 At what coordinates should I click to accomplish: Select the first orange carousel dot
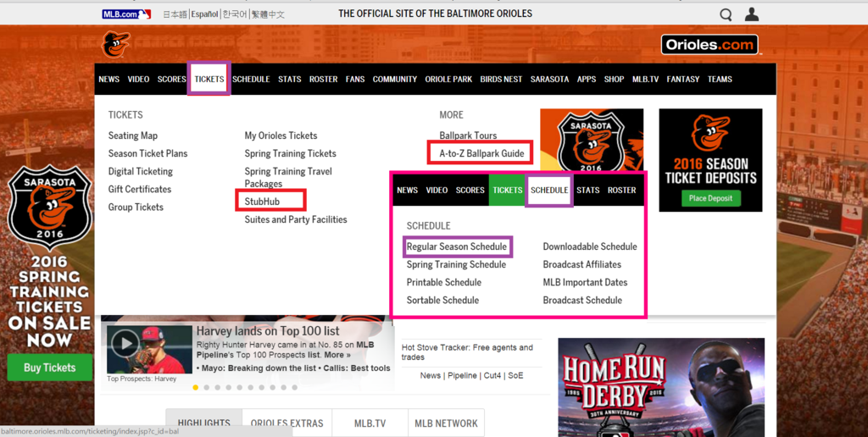coord(196,387)
